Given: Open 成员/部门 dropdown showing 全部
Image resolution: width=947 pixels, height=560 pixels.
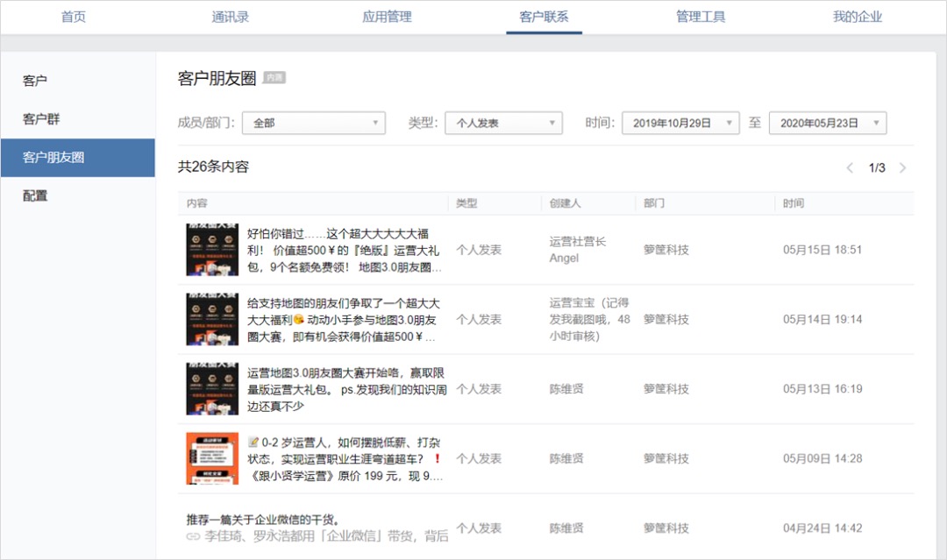Looking at the screenshot, I should click(x=313, y=123).
